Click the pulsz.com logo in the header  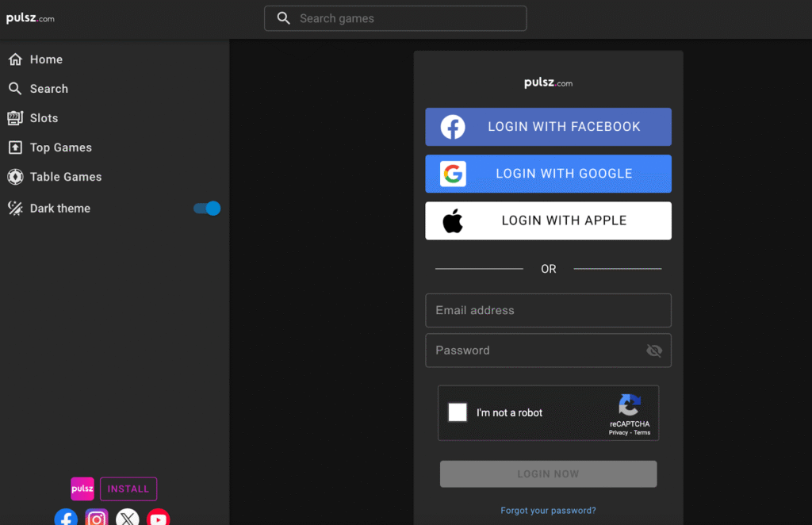tap(30, 18)
